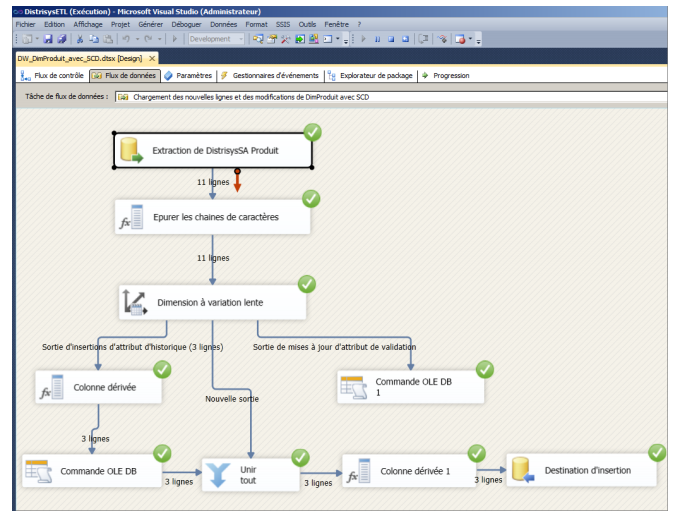
Task: Click the Commande OLE DB 1 icon
Action: coord(353,386)
